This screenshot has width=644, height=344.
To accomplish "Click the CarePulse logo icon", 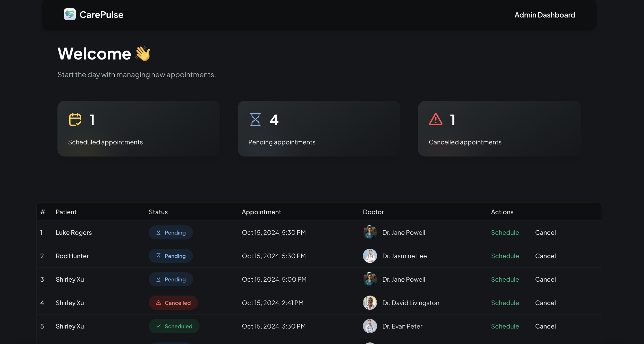I will (70, 14).
